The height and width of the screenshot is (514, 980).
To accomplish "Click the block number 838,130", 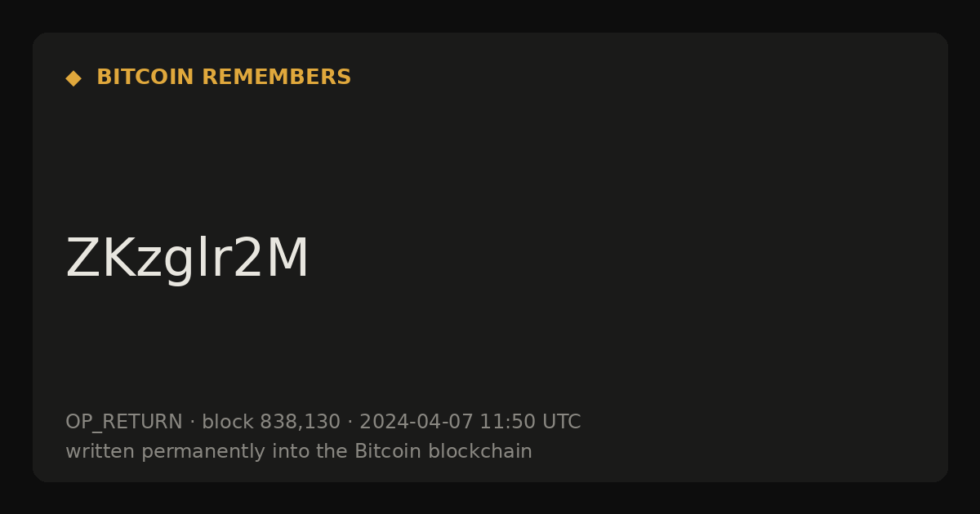I will (300, 423).
